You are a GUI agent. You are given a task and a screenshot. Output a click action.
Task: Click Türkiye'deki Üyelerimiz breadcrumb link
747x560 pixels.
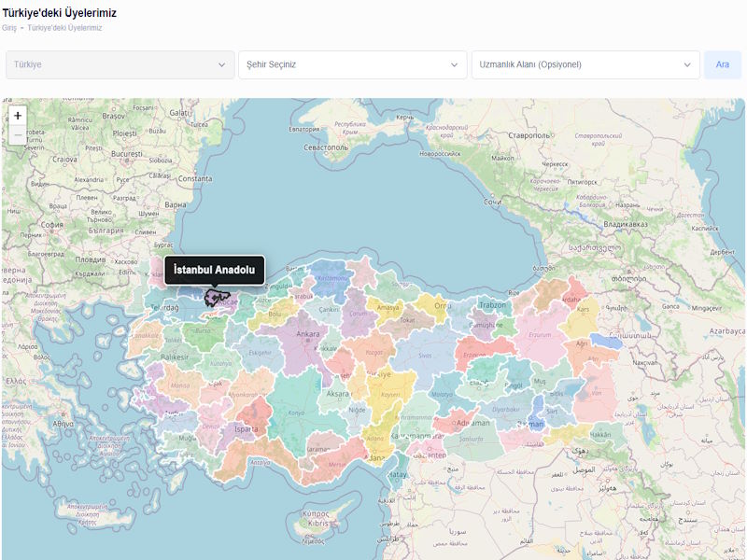click(x=64, y=28)
